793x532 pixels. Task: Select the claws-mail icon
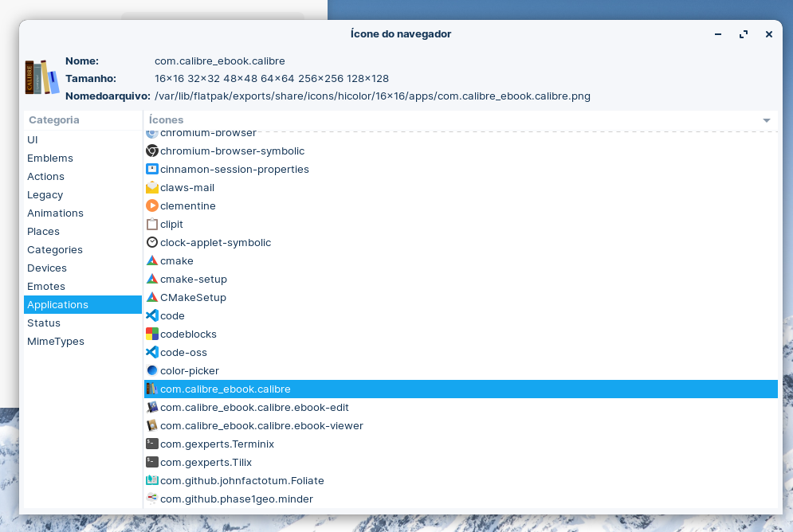pyautogui.click(x=187, y=188)
